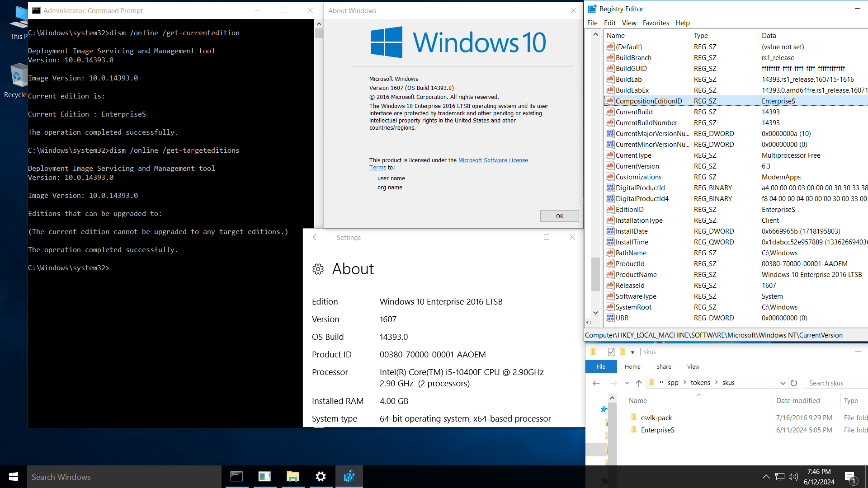Click Properties checkmark icon in Explorer title

point(611,352)
